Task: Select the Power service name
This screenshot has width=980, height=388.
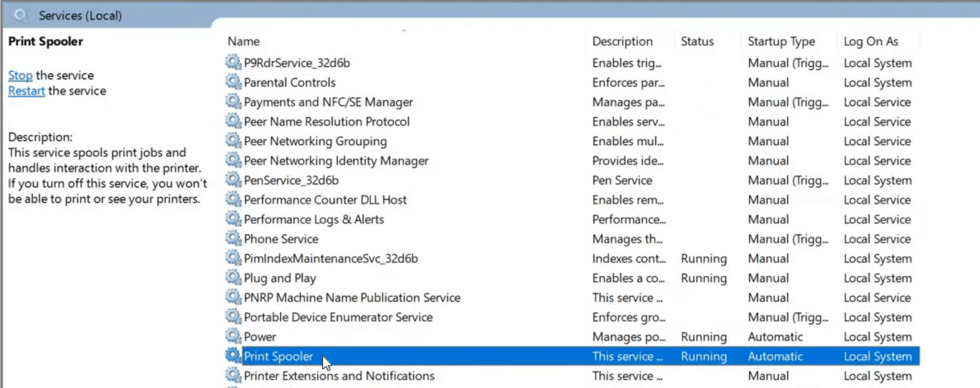Action: (260, 337)
